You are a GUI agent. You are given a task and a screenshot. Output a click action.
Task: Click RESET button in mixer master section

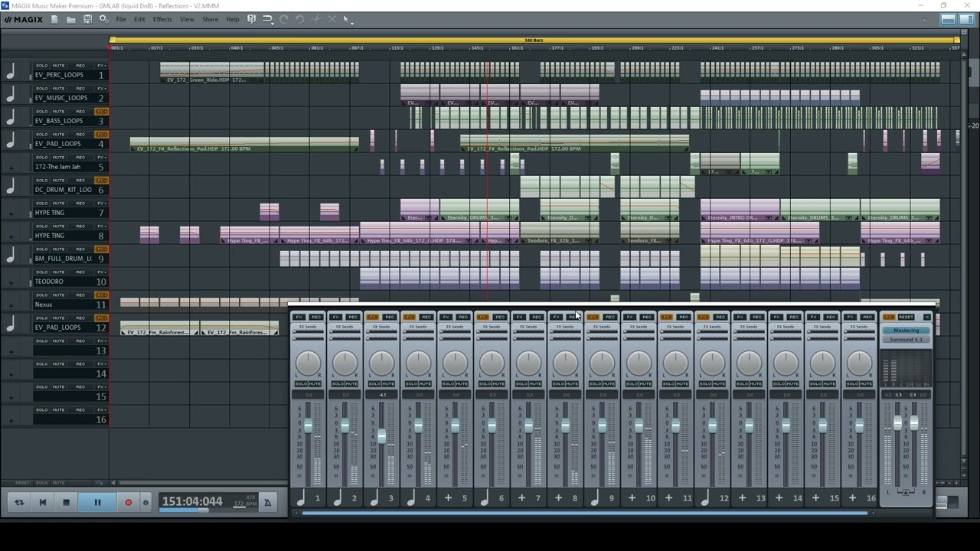906,317
